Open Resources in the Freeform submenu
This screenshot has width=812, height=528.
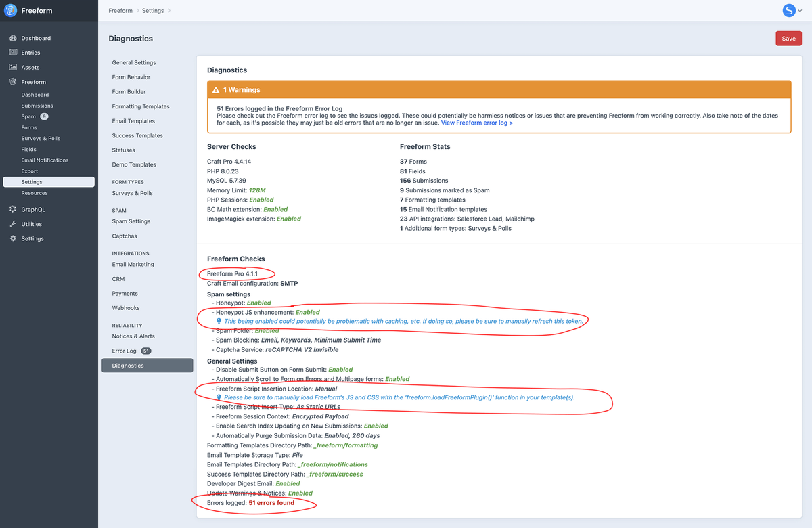click(x=35, y=193)
